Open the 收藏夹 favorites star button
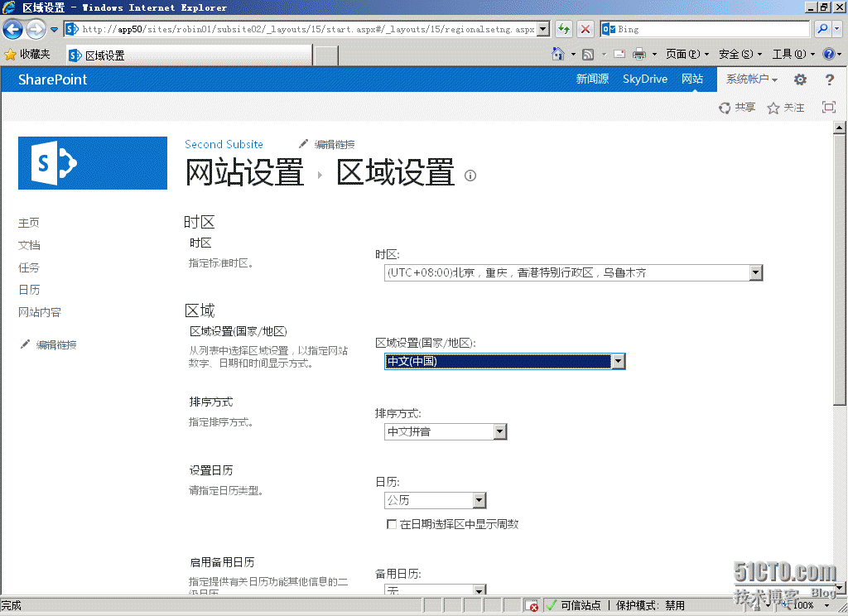 [x=27, y=54]
